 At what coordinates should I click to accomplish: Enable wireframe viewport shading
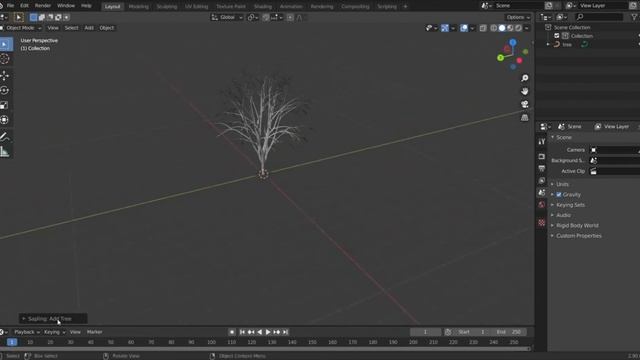tap(493, 28)
